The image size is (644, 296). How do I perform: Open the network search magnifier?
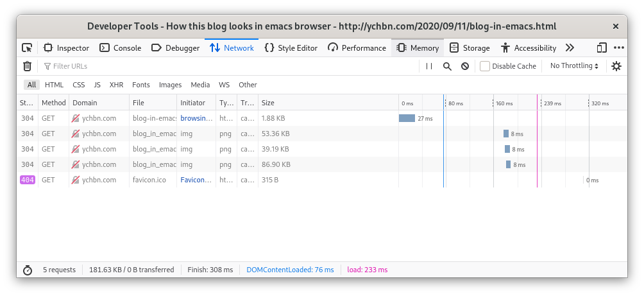pos(447,66)
